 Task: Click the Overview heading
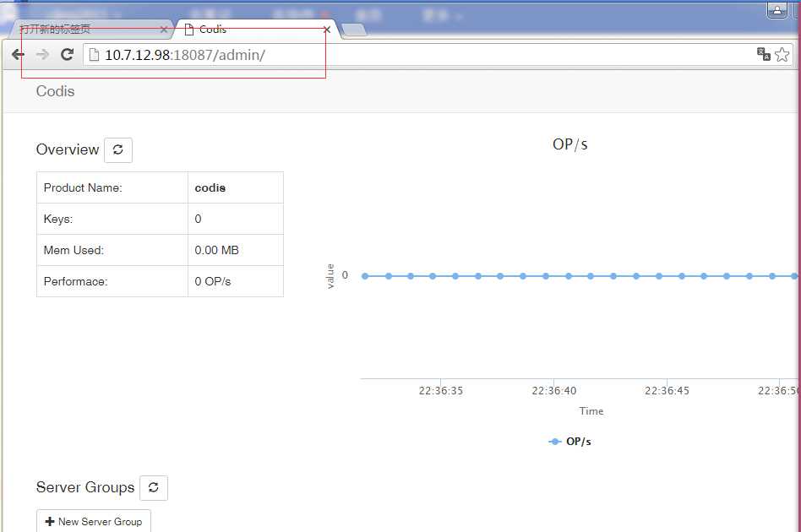pyautogui.click(x=68, y=149)
